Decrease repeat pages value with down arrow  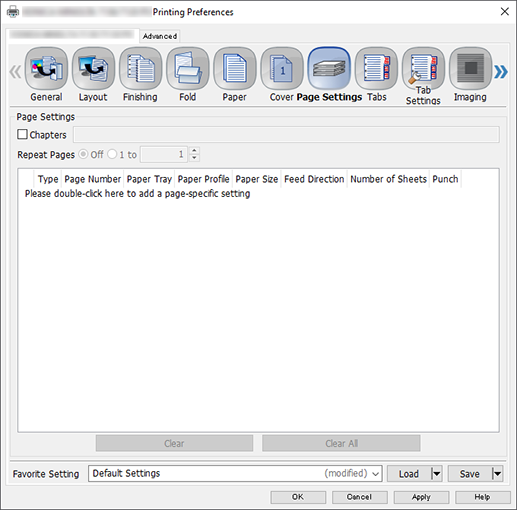(194, 158)
